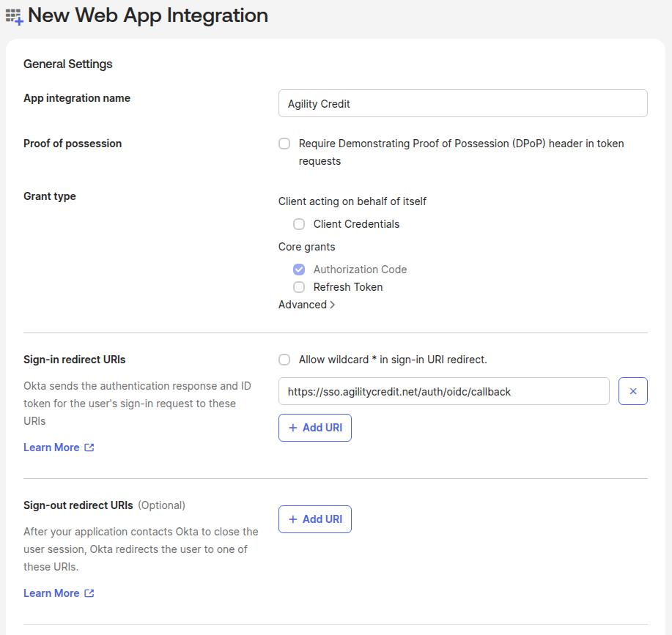Click external link icon next to sign-out Learn More
This screenshot has width=672, height=635.
(89, 593)
